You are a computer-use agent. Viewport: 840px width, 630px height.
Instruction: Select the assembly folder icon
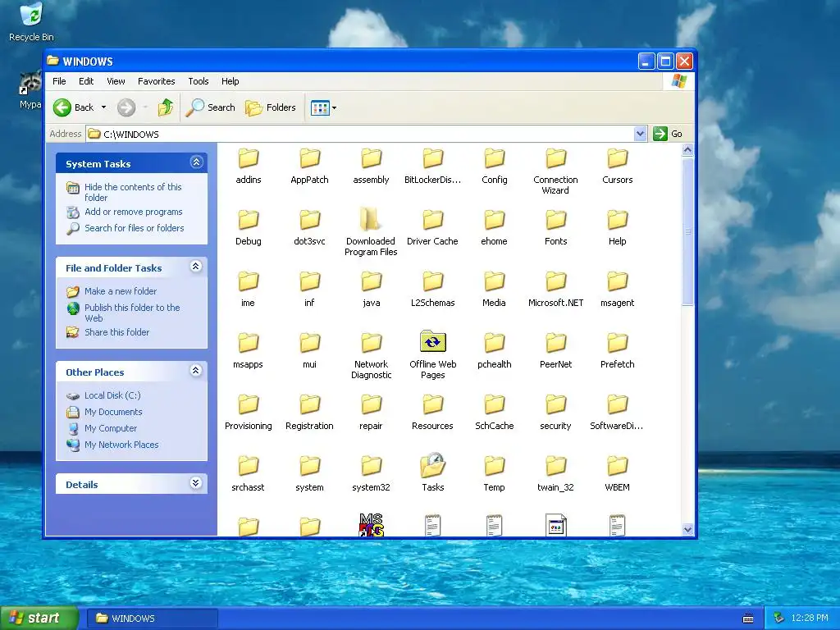click(x=372, y=159)
